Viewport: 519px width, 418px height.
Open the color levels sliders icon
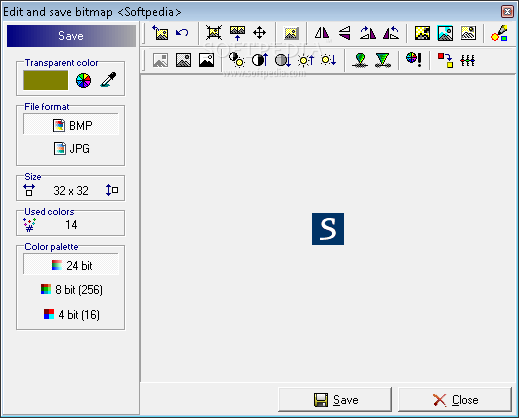coord(467,60)
